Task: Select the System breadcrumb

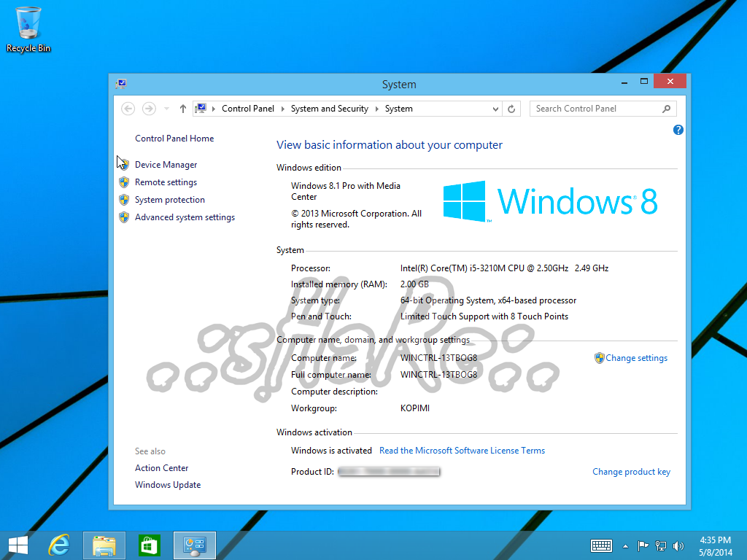Action: point(399,109)
